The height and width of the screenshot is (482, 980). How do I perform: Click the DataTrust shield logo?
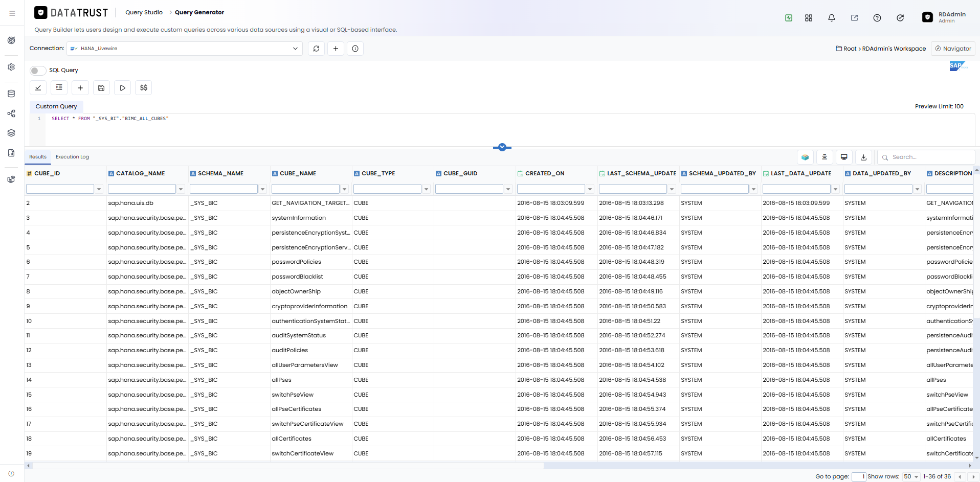tap(41, 12)
